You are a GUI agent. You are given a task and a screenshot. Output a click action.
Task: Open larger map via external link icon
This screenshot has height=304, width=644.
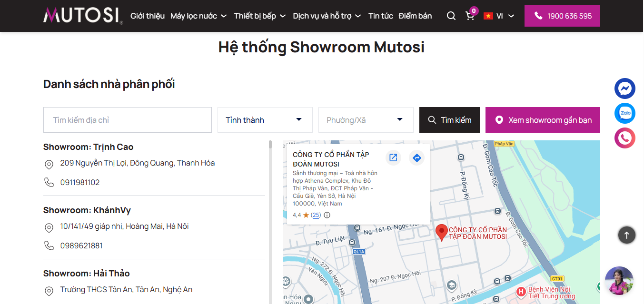[x=393, y=158]
